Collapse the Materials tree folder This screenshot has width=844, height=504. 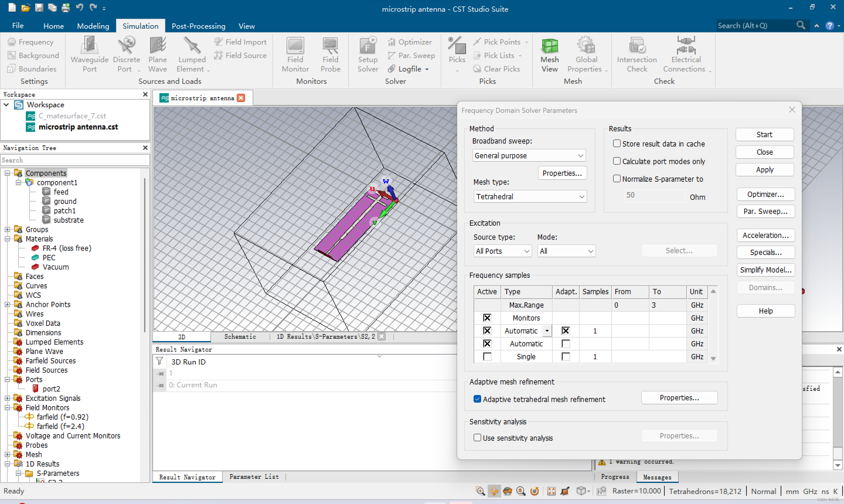point(7,239)
